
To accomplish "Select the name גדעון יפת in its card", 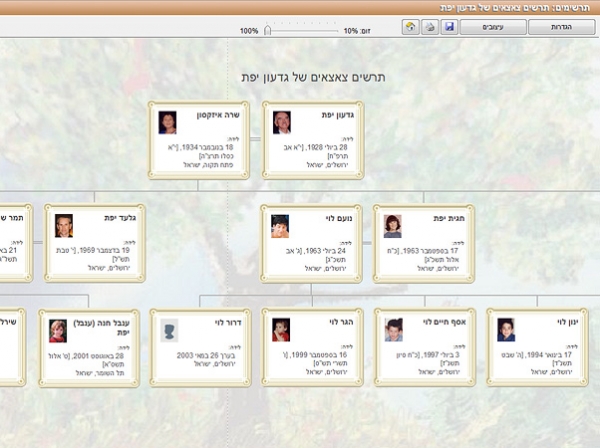I will click(x=338, y=114).
